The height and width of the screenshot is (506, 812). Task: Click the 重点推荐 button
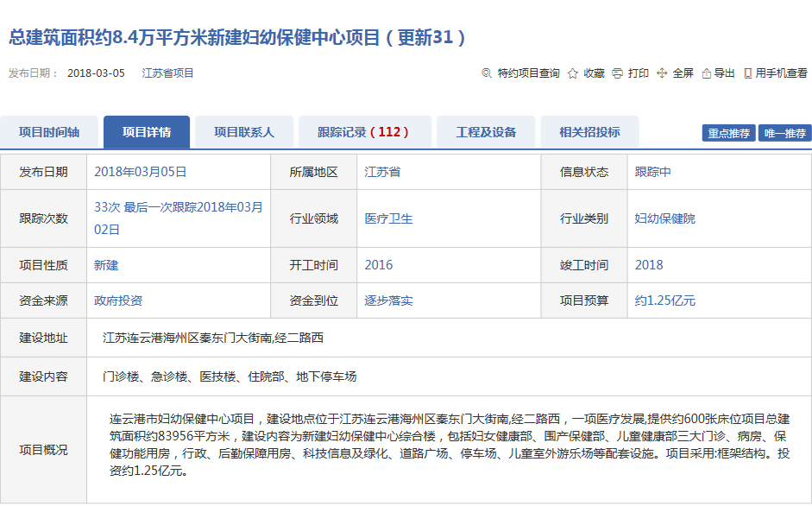point(728,133)
